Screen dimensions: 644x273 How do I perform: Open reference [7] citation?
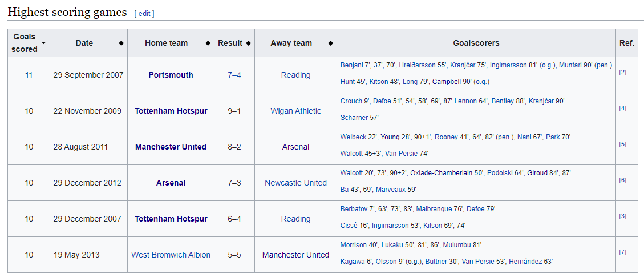(x=622, y=252)
